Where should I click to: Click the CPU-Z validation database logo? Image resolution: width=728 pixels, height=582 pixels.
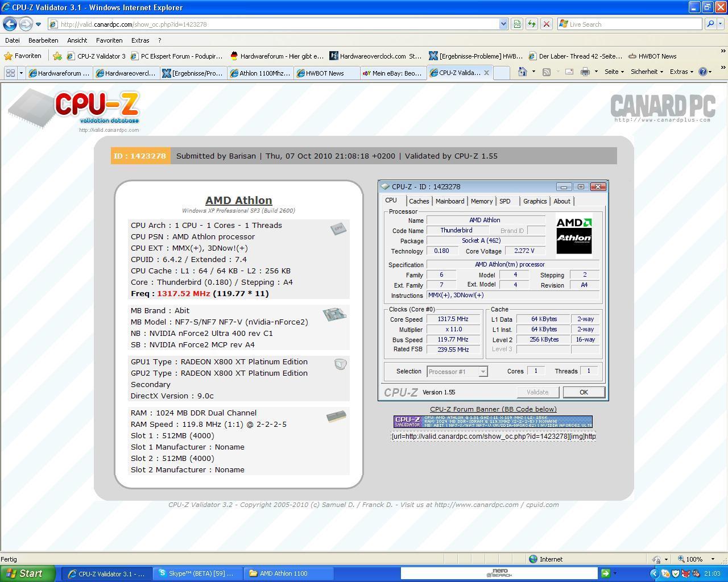74,110
